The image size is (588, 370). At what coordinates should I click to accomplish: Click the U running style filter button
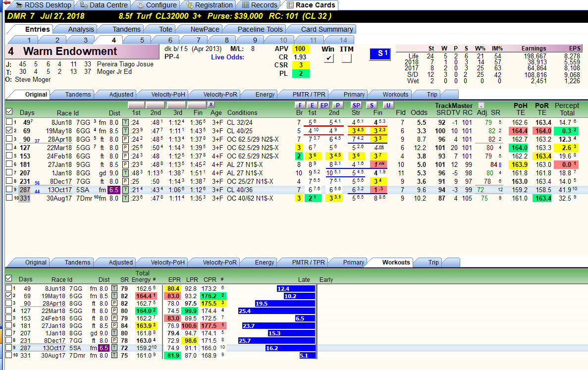[x=388, y=106]
